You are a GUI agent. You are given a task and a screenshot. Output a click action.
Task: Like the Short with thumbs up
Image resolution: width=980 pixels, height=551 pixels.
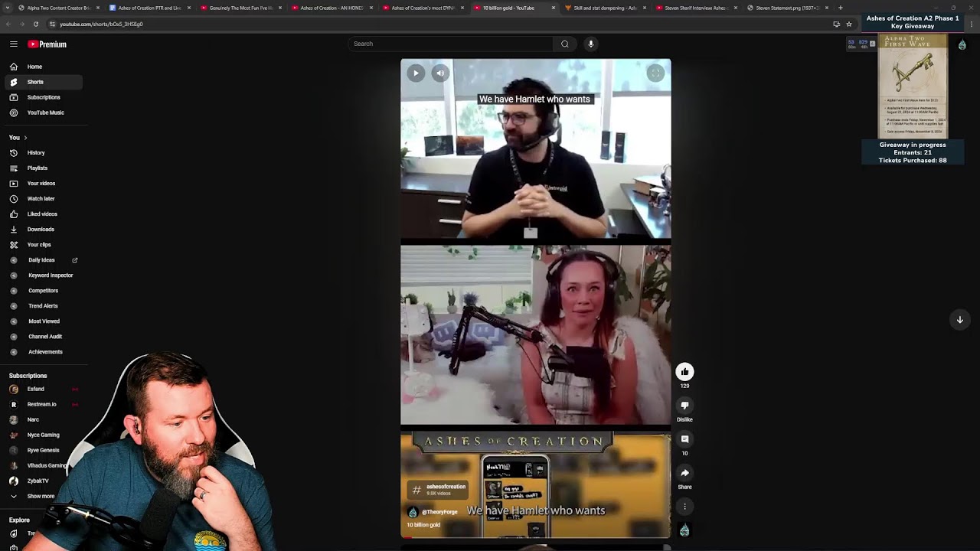(684, 372)
